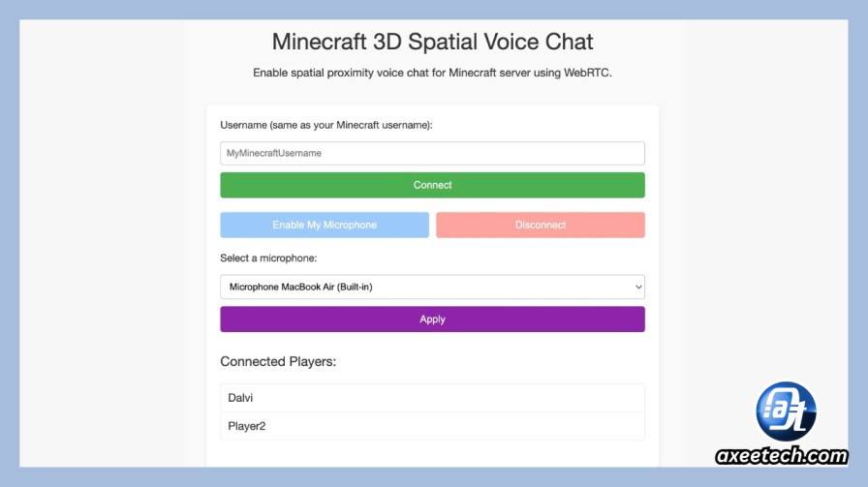Viewport: 868px width, 487px height.
Task: Click the green Connect button
Action: (x=432, y=185)
